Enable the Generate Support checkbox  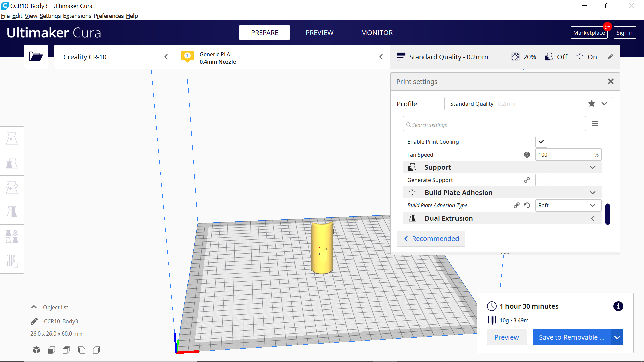click(541, 180)
